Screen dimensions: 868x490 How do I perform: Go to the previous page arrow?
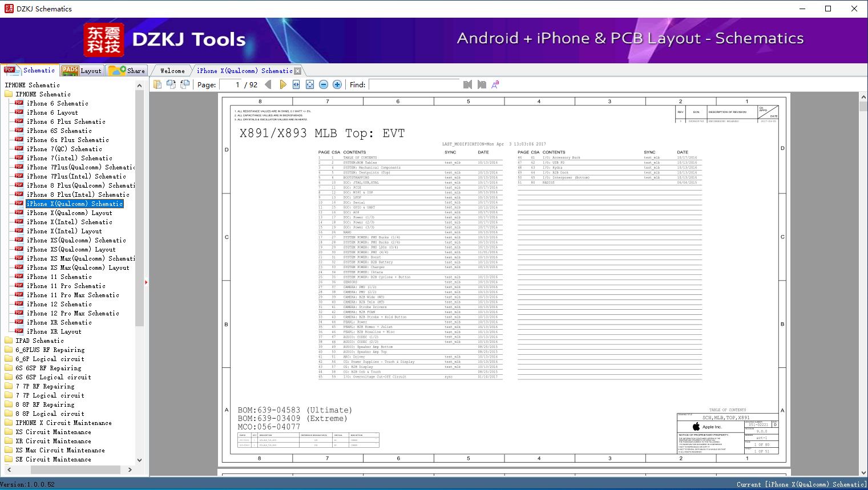[x=268, y=84]
